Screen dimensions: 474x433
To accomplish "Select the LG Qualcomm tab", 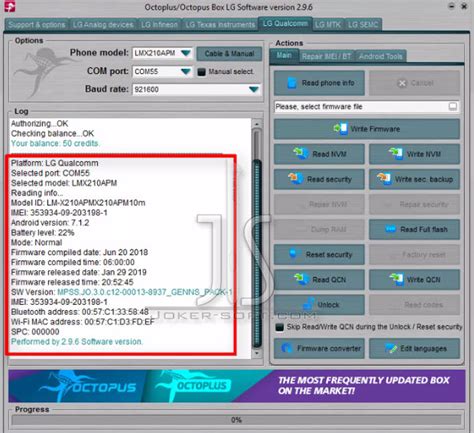I will (x=285, y=24).
